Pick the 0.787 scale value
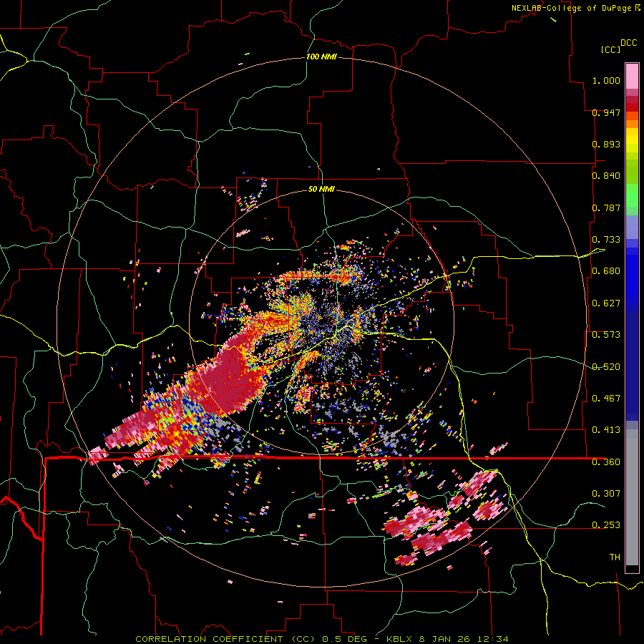 click(x=606, y=208)
